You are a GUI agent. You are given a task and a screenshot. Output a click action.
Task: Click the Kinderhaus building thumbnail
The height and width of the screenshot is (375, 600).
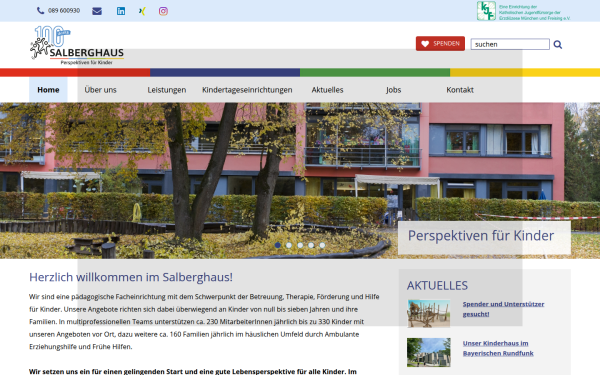tap(429, 352)
